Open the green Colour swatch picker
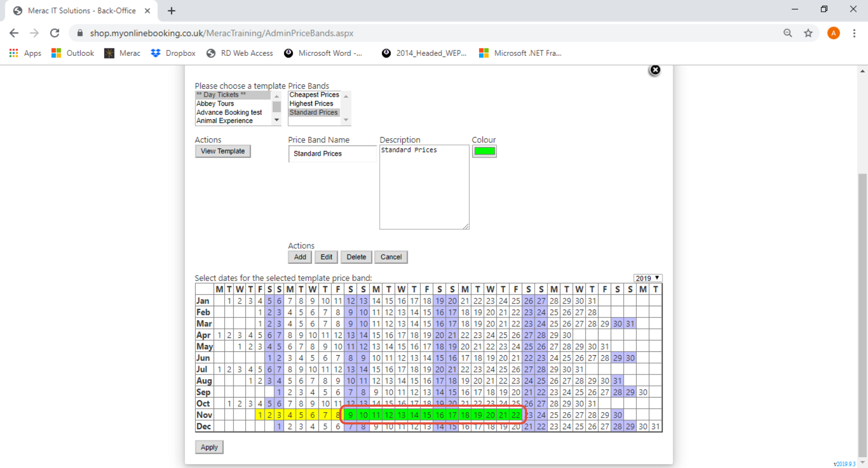The image size is (868, 468). [484, 152]
